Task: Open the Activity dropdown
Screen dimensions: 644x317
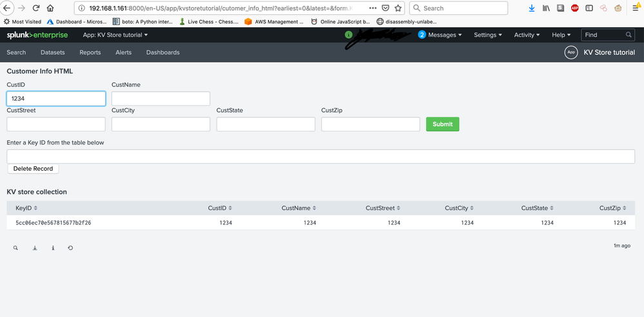Action: (527, 35)
